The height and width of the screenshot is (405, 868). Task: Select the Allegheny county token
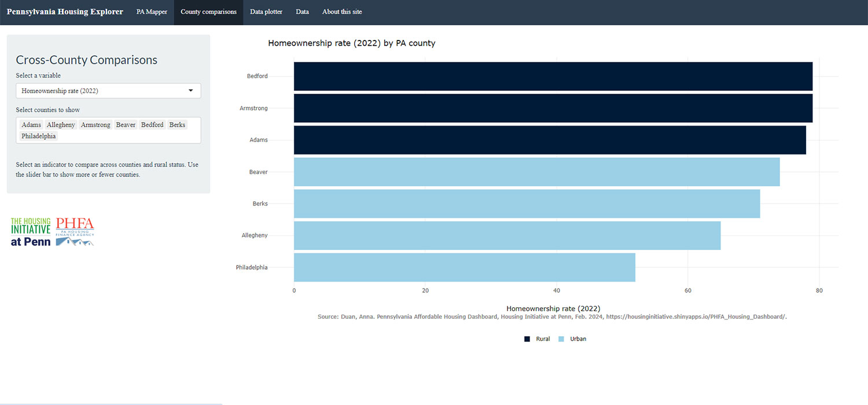[x=60, y=124]
